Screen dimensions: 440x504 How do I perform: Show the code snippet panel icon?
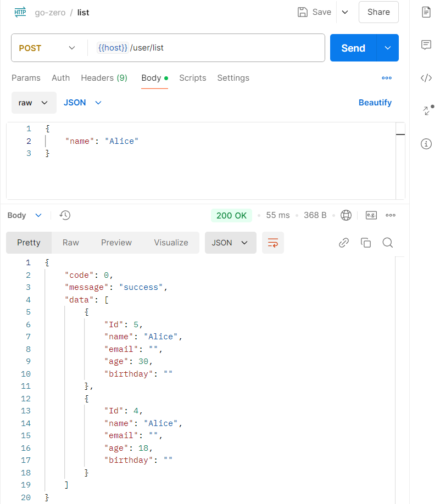(426, 78)
